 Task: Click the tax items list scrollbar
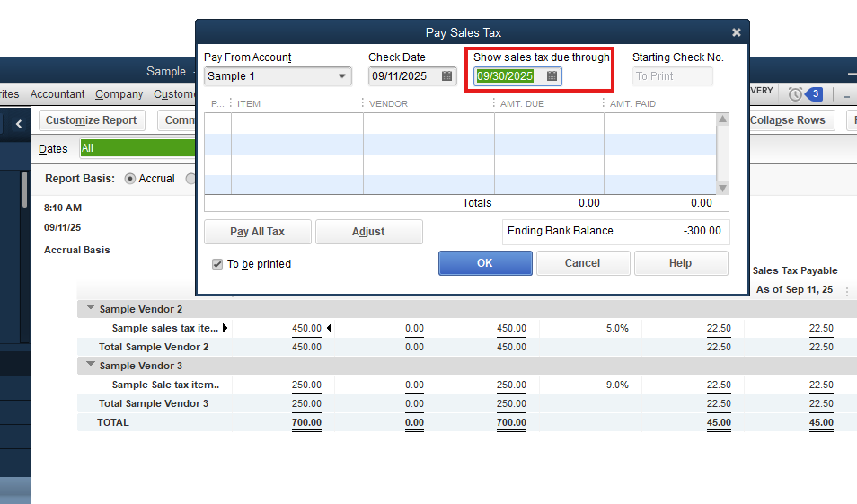pos(722,154)
